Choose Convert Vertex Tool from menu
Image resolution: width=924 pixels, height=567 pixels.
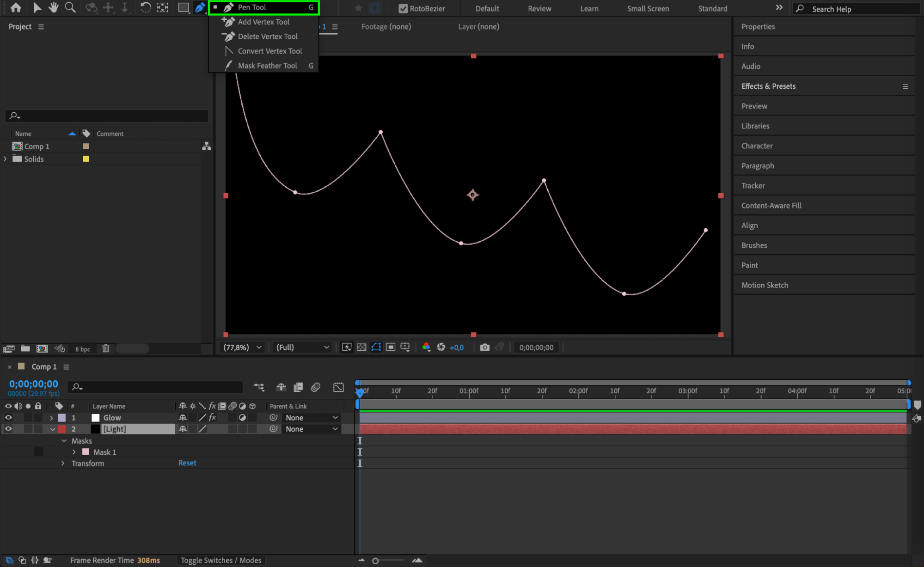[x=269, y=51]
